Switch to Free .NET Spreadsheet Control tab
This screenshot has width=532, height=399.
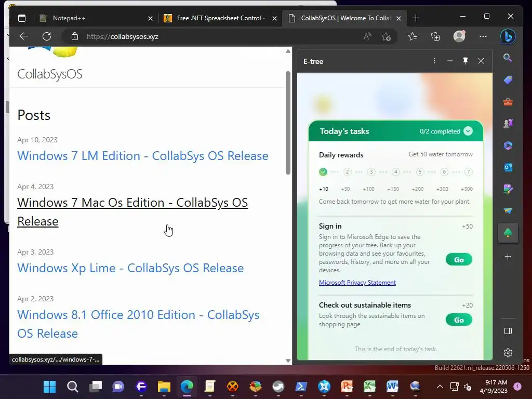click(219, 18)
